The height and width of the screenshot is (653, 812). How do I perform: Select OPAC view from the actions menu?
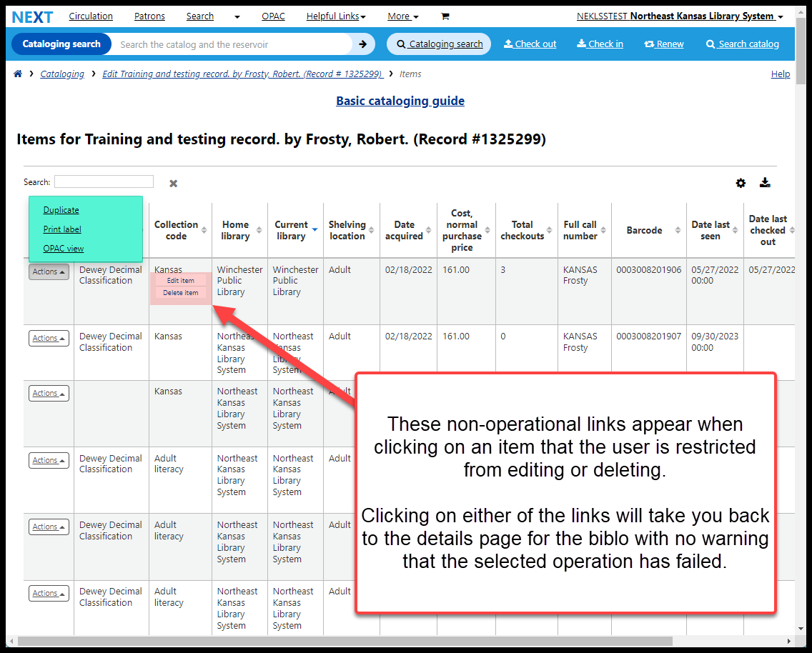(x=64, y=249)
